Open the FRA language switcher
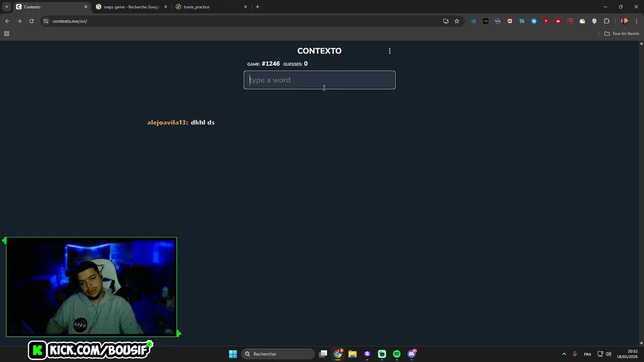 tap(588, 354)
